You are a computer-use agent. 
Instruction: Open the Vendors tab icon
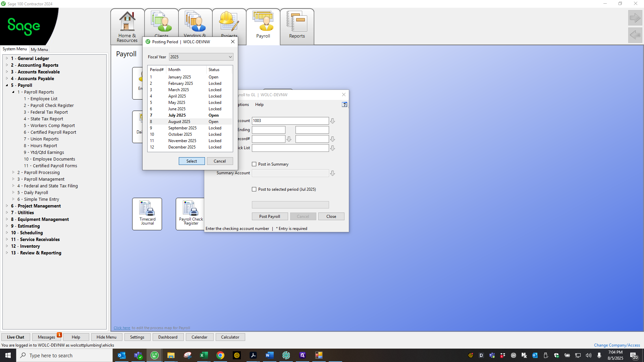point(195,23)
